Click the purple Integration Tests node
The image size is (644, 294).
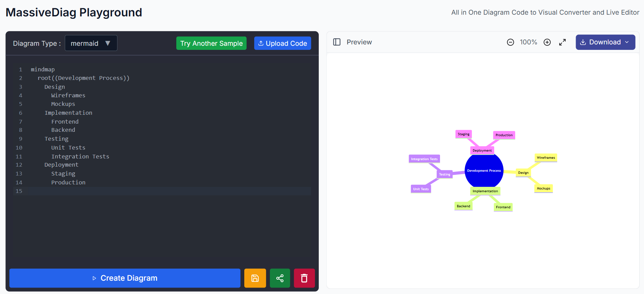coord(424,159)
